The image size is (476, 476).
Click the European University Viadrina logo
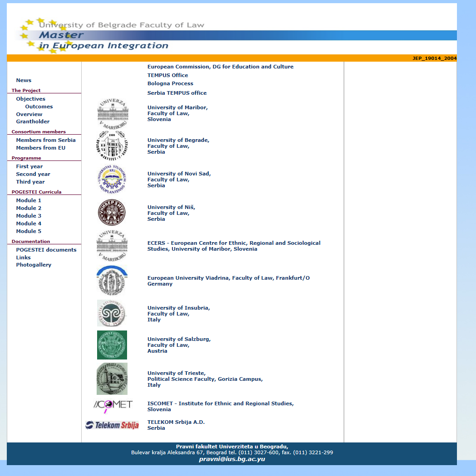(112, 281)
